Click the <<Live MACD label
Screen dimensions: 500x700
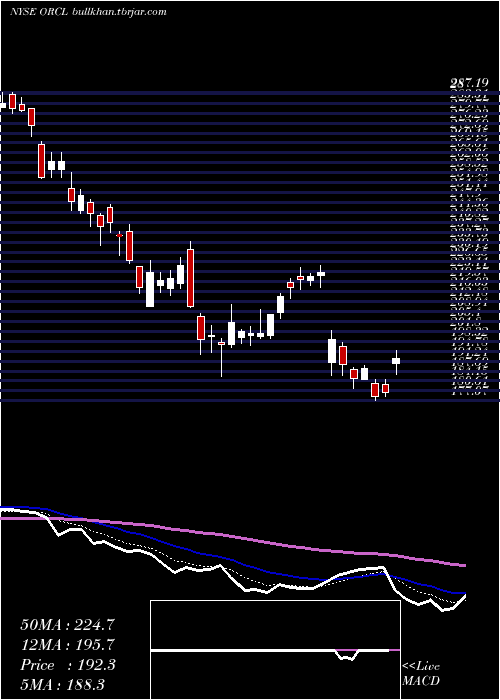click(421, 674)
